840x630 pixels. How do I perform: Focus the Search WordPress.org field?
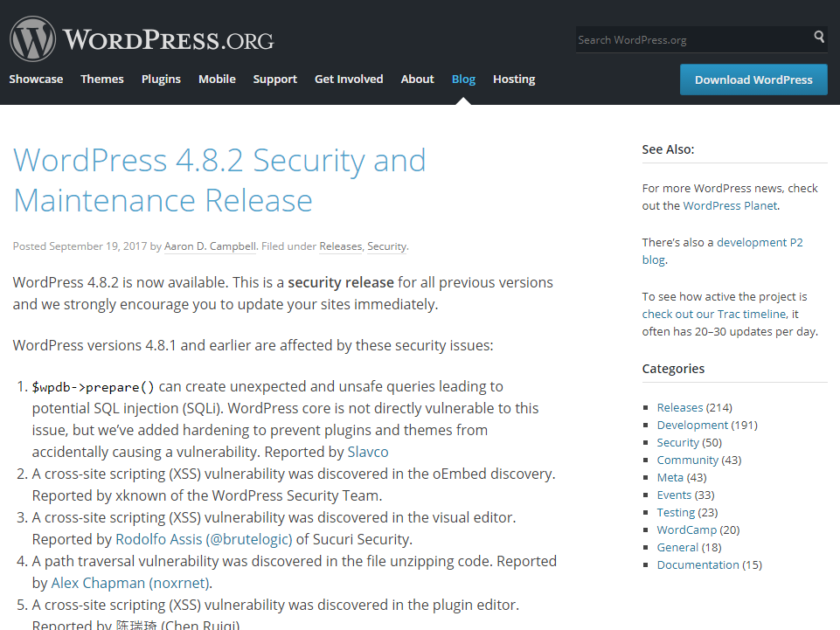(x=691, y=39)
